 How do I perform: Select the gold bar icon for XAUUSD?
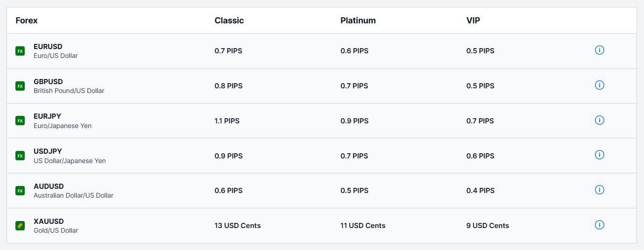(x=20, y=226)
